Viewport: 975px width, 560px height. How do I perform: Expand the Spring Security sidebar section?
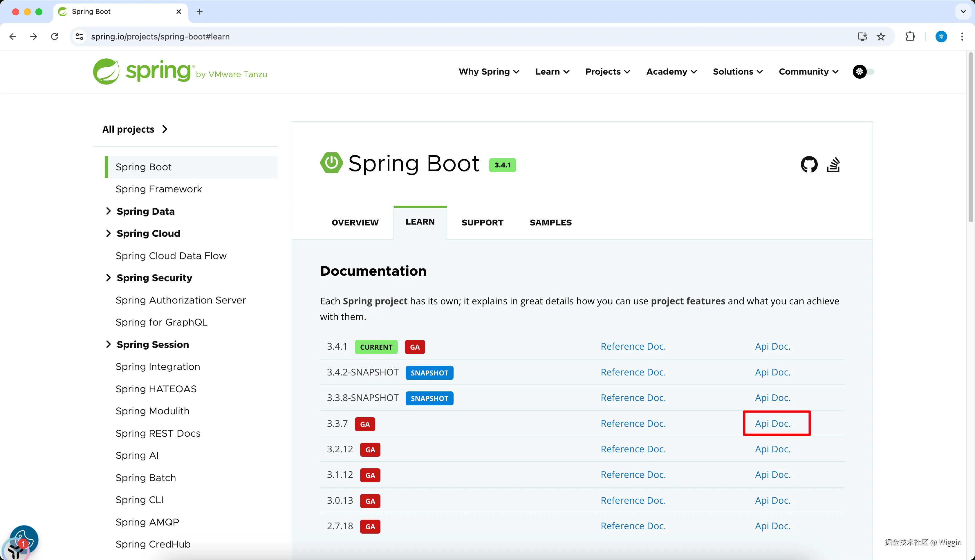tap(108, 278)
